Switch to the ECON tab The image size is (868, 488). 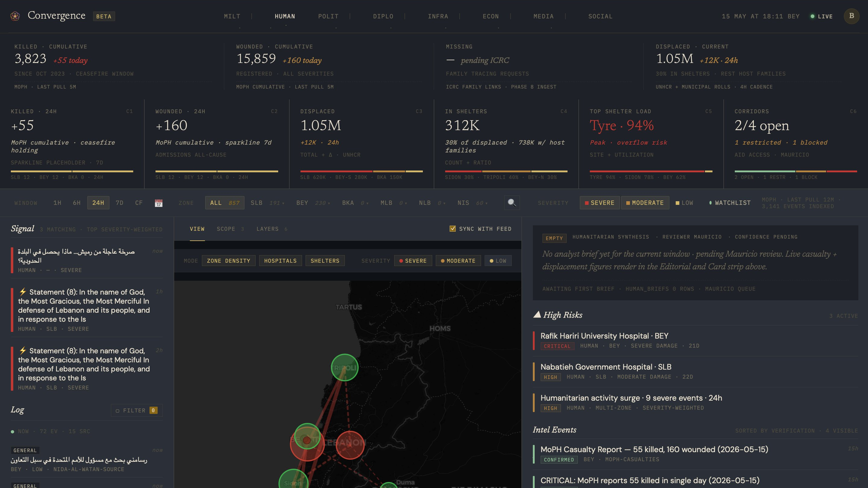pyautogui.click(x=491, y=16)
